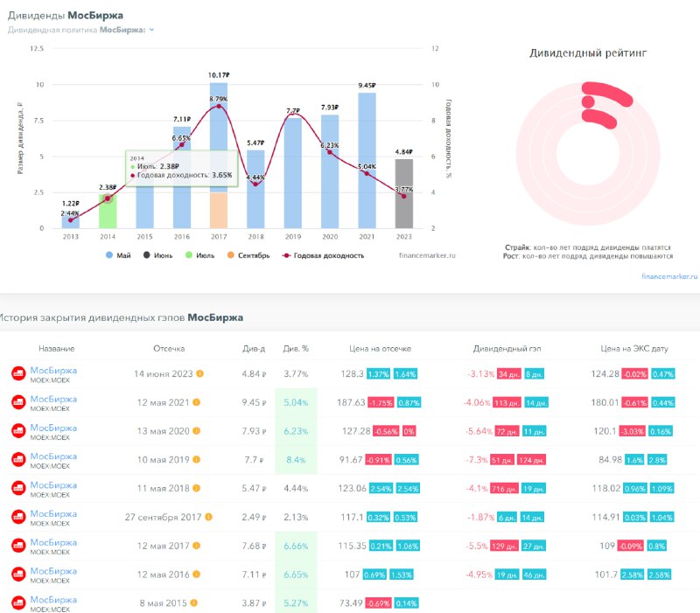This screenshot has height=613, width=700.
Task: Open МосБиржа link in 27 сентября 2017 row
Action: coord(53,513)
